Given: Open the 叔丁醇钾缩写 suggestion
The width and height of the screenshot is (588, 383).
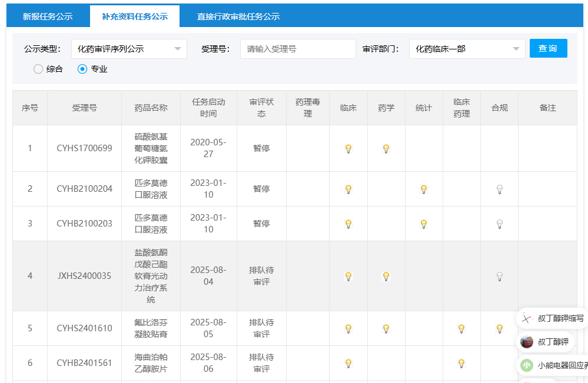Looking at the screenshot, I should pos(553,318).
